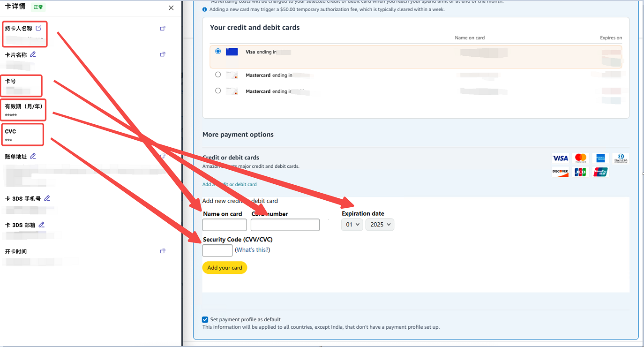Viewport: 644px width, 347px height.
Task: Click the edit icon beside 持卡人名称
Action: 38,28
